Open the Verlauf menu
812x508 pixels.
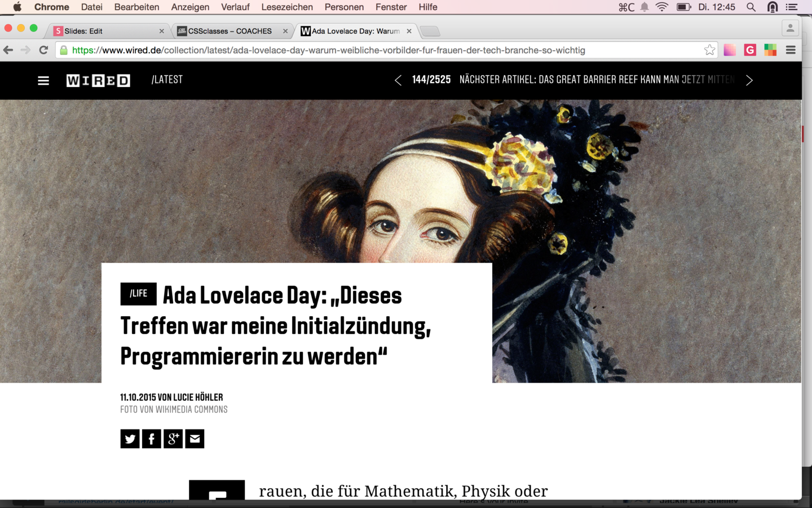(x=235, y=7)
